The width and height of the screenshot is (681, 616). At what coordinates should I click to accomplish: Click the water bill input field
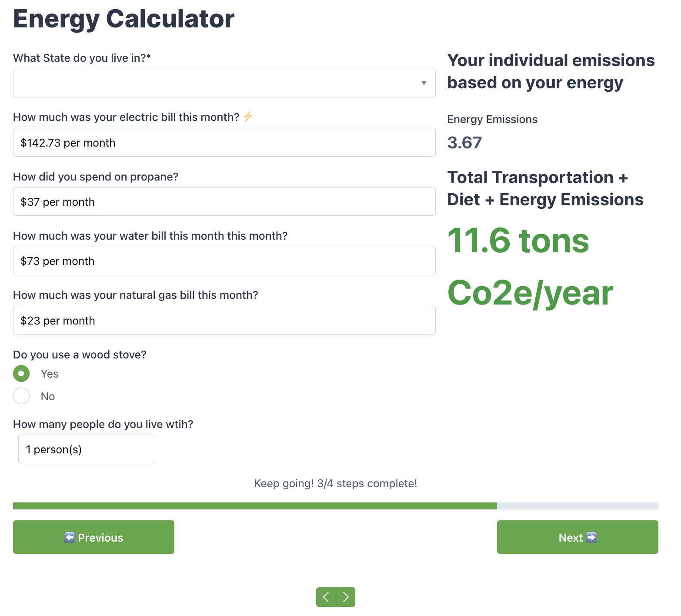[224, 261]
